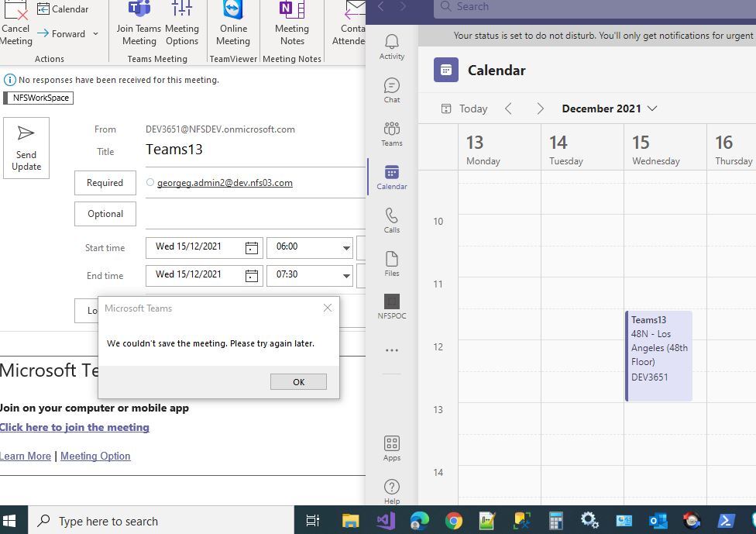Image resolution: width=756 pixels, height=534 pixels.
Task: Click Join Teams Meeting ribbon icon
Action: pyautogui.click(x=139, y=24)
